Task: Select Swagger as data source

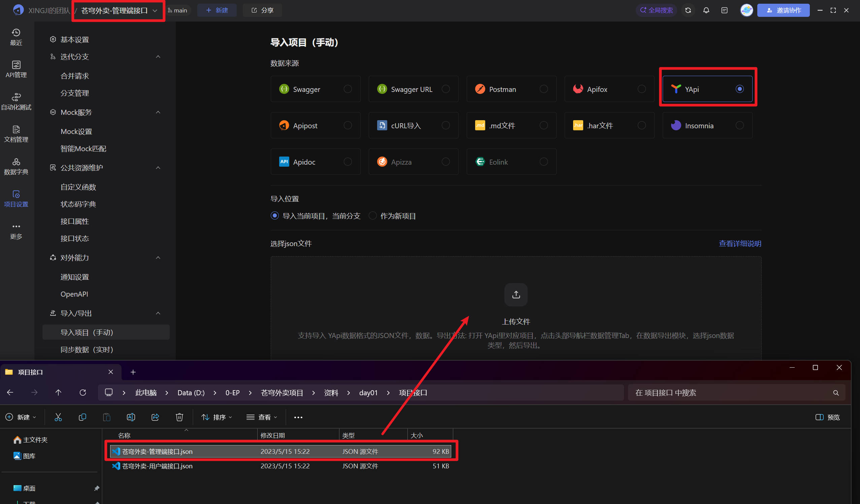Action: 315,89
